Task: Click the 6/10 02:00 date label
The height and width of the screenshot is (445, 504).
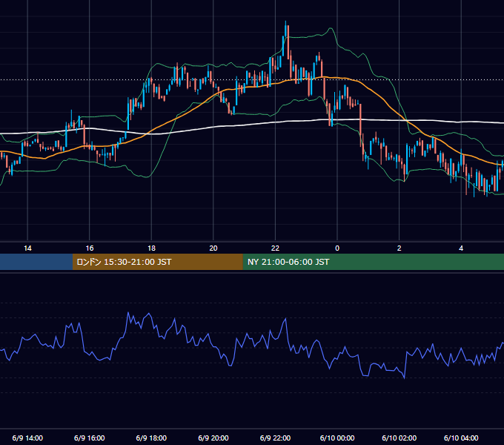Action: pos(399,438)
